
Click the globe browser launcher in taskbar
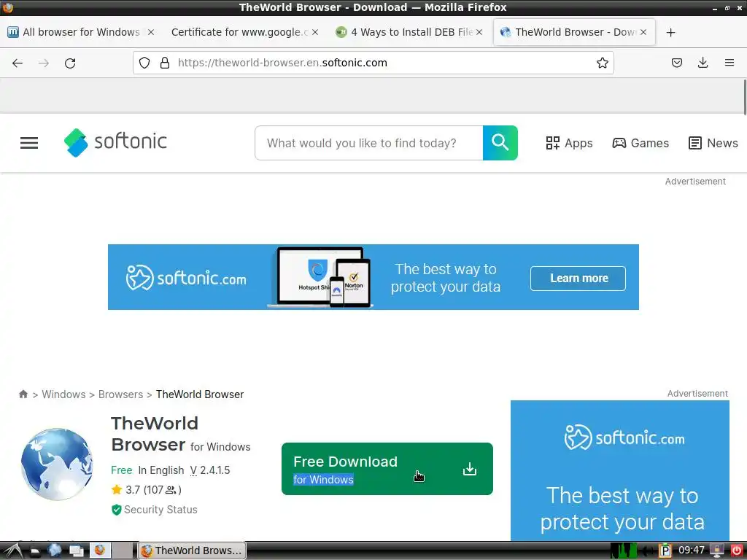pos(55,551)
